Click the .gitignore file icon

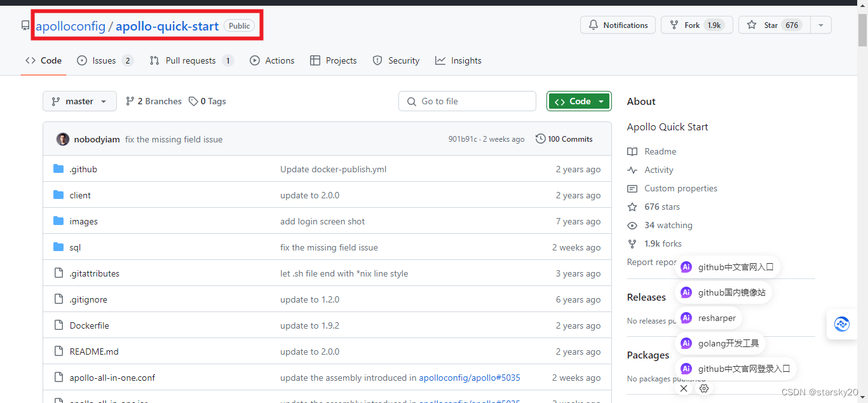pos(58,299)
